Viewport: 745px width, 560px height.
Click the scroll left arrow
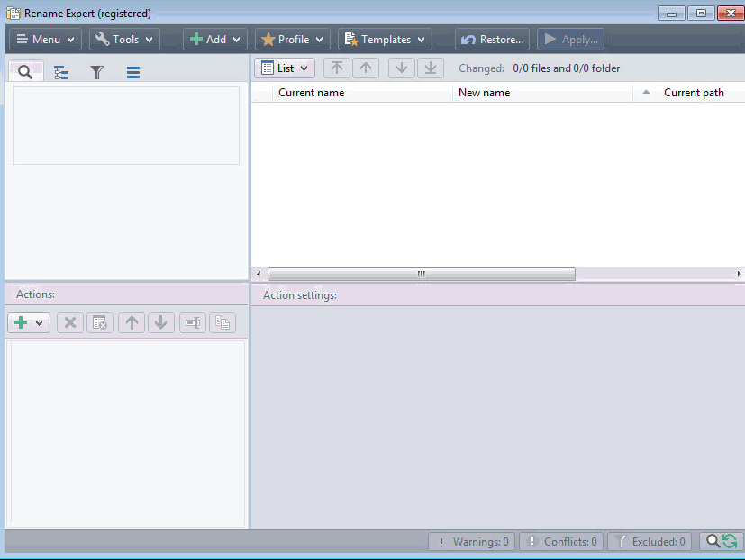(259, 274)
